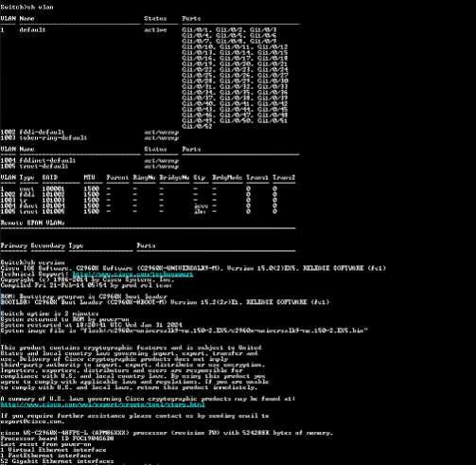Click the '52 Gigabit Ethernet interfaces' line
This screenshot has width=476, height=465.
57,461
